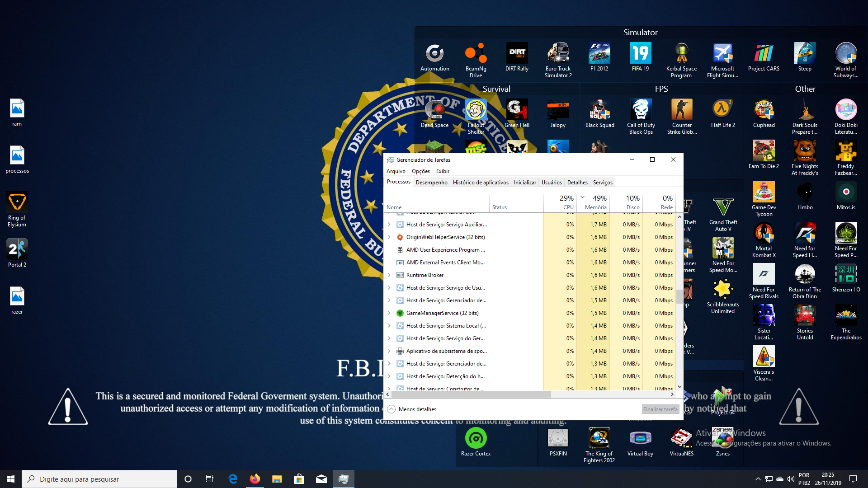The height and width of the screenshot is (488, 868).
Task: Open File Explorer from the taskbar
Action: (277, 479)
